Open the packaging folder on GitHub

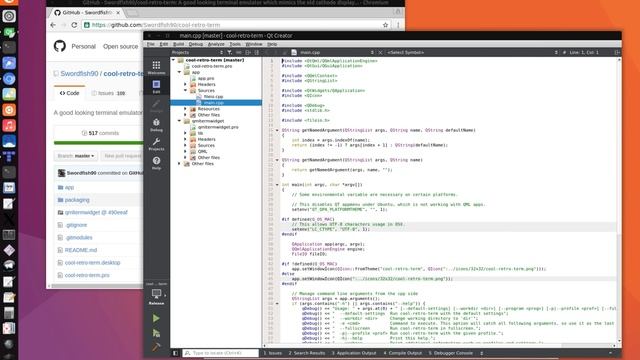pyautogui.click(x=77, y=200)
